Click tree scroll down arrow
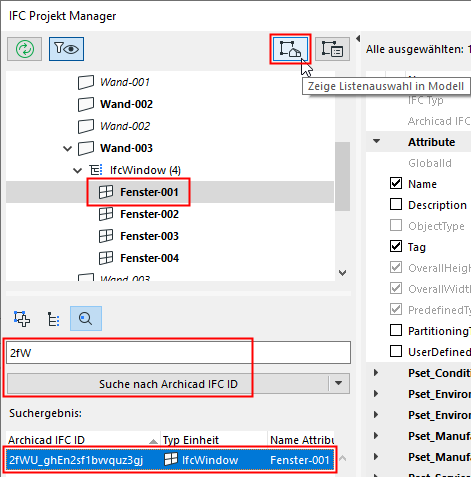 tap(342, 273)
